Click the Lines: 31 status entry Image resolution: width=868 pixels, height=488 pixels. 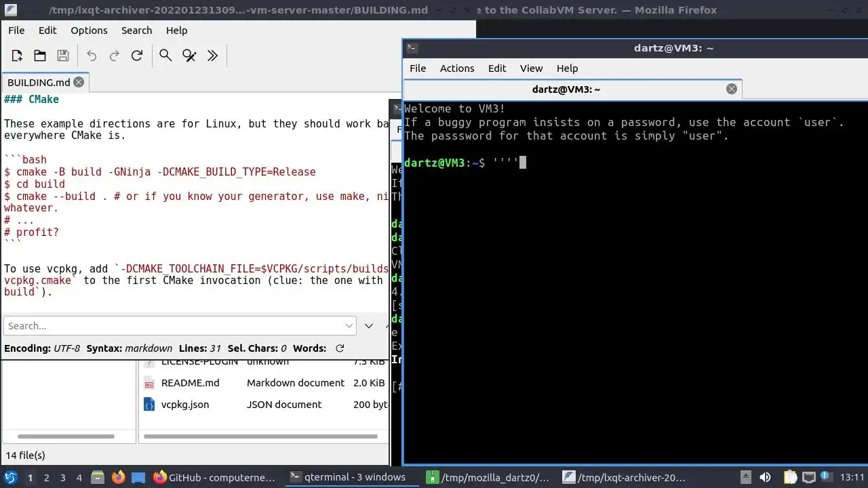[200, 348]
